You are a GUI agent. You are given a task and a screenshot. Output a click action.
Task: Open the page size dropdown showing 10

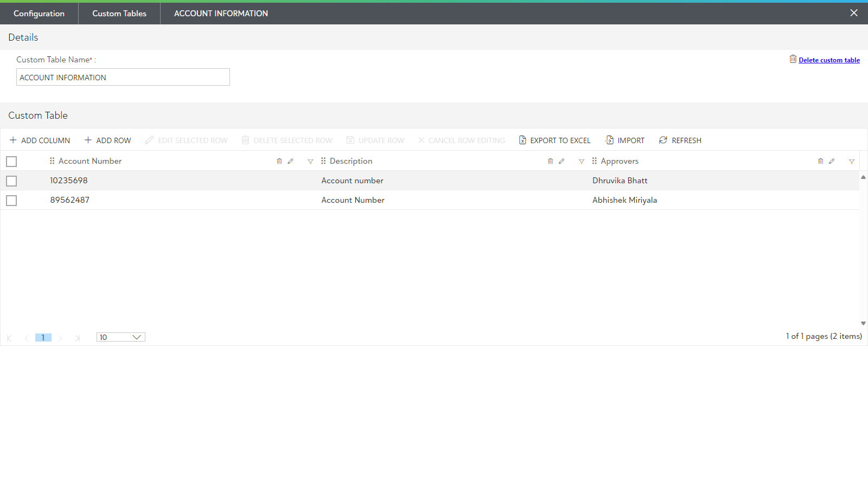(x=121, y=337)
